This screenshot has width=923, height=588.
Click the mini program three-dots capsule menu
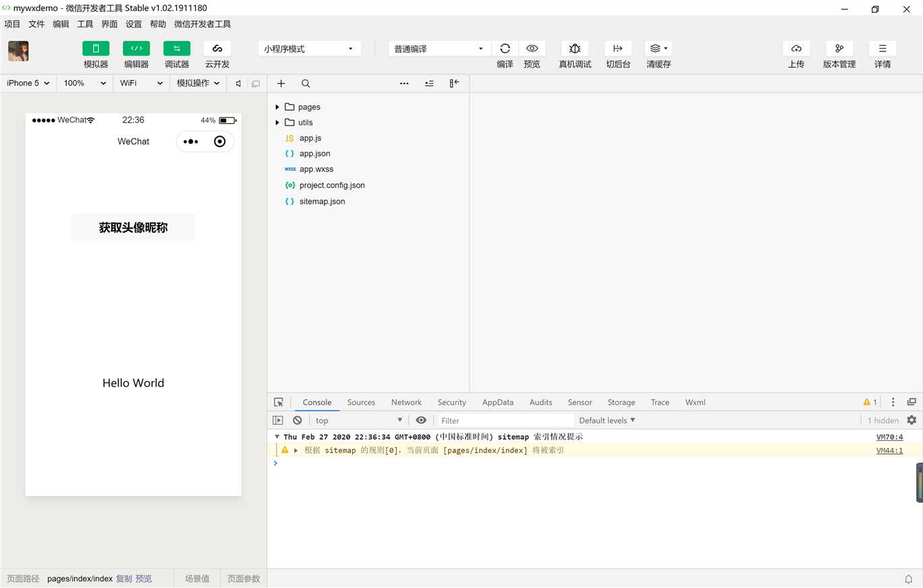coord(191,142)
